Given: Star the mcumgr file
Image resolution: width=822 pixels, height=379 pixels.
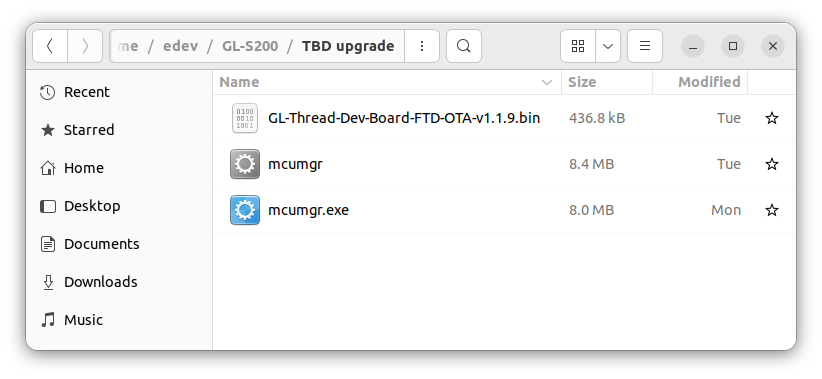Looking at the screenshot, I should pyautogui.click(x=772, y=164).
